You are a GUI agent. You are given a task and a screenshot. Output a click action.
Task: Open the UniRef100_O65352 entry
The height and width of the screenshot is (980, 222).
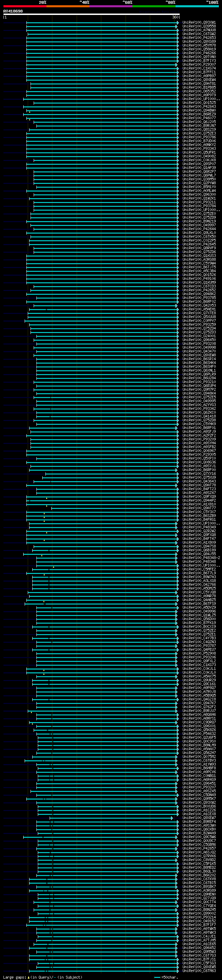pyautogui.click(x=199, y=91)
